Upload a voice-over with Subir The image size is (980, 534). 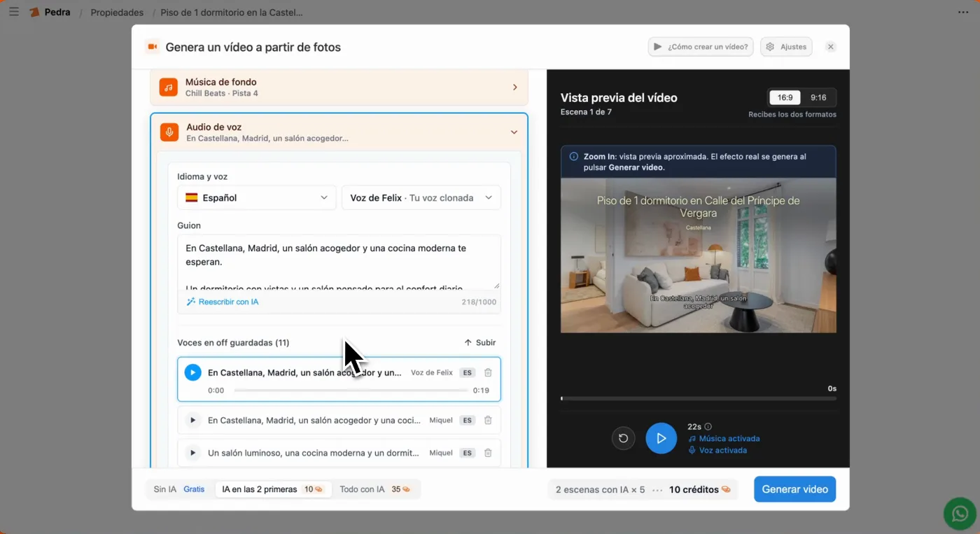click(480, 342)
